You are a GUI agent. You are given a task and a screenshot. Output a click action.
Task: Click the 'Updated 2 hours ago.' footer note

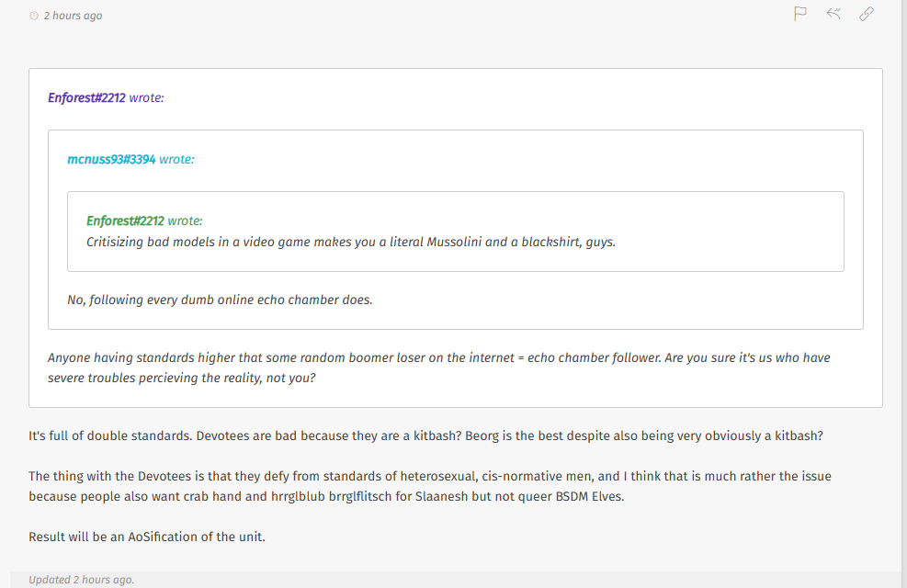pyautogui.click(x=82, y=580)
